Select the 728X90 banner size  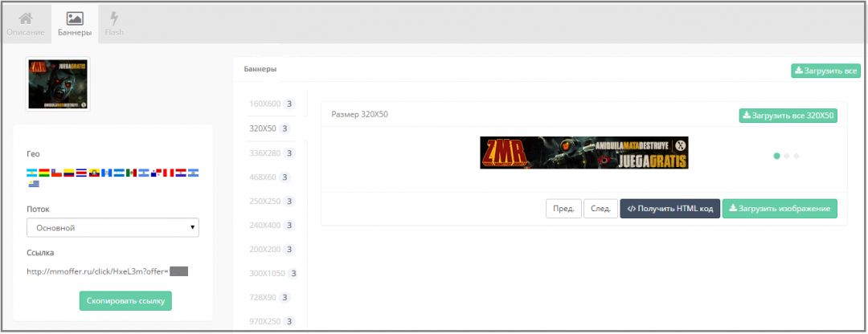(x=264, y=297)
